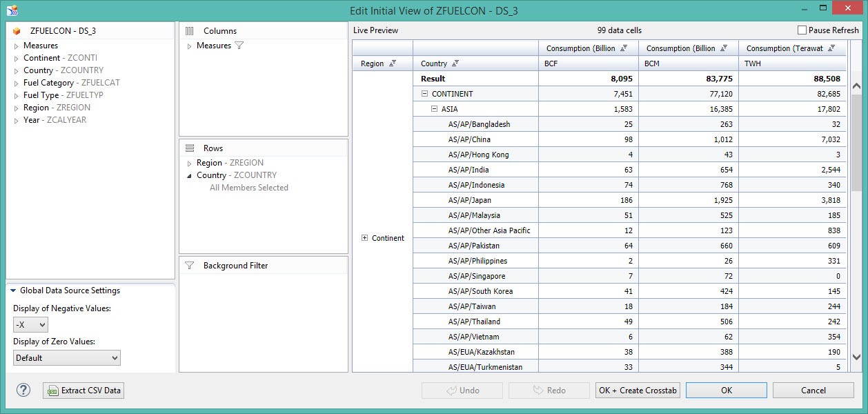This screenshot has height=414, width=868.
Task: Open Display of Zero Values dropdown
Action: [67, 358]
